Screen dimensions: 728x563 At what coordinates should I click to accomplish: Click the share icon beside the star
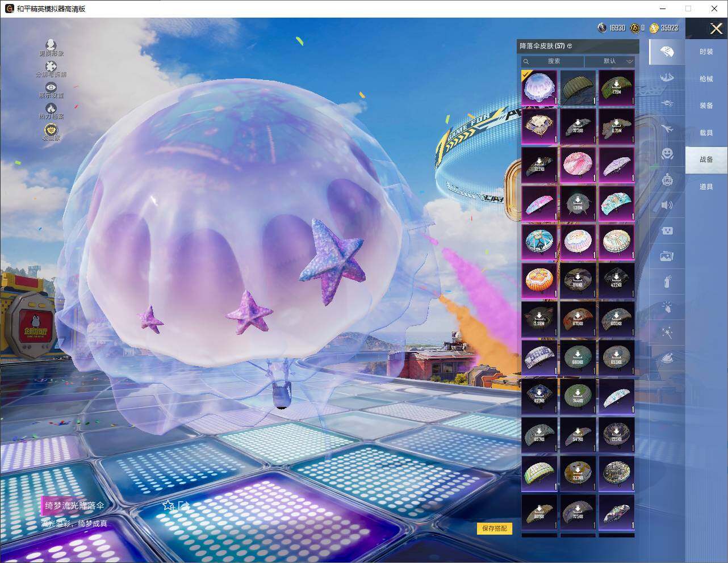[x=183, y=505]
